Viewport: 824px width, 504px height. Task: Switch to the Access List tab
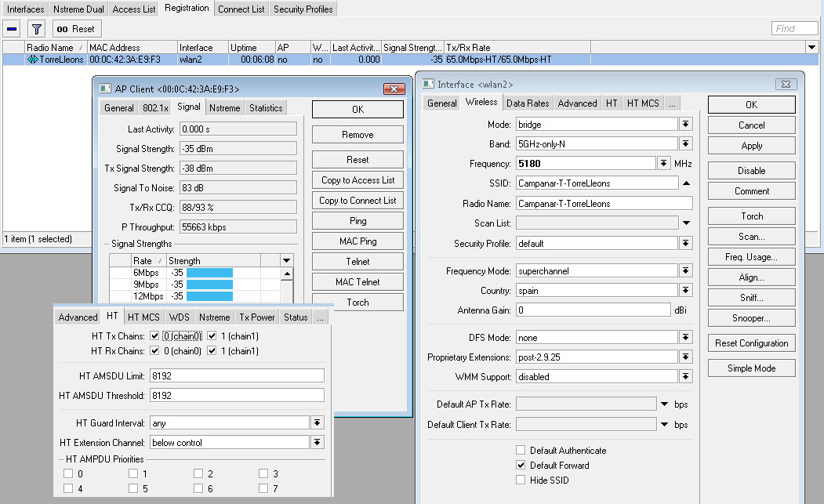coord(133,9)
